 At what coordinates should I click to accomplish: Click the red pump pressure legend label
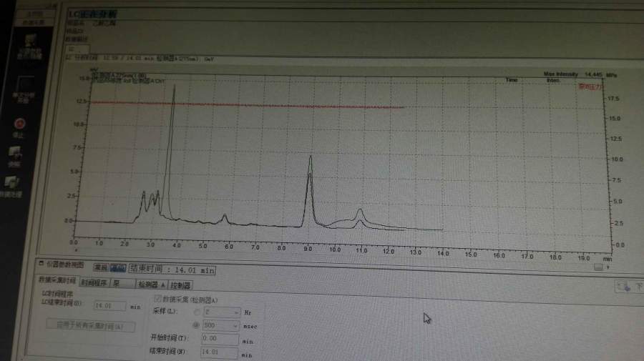pos(590,87)
